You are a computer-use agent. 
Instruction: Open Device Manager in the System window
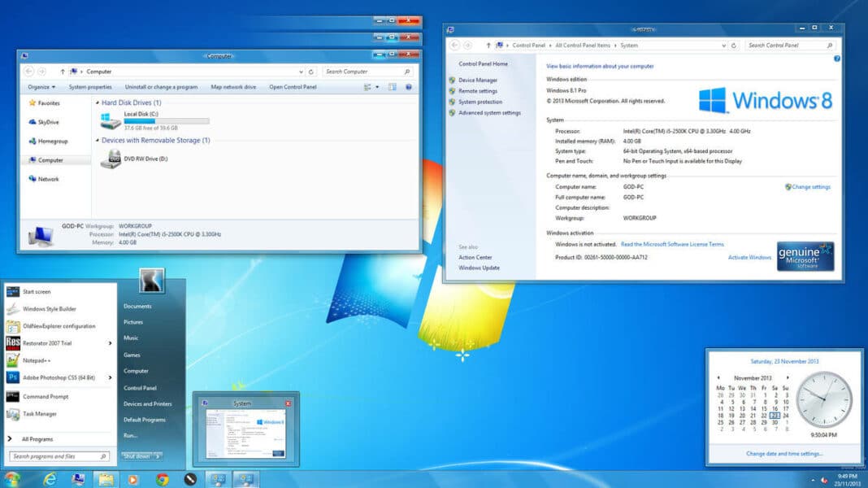(479, 80)
